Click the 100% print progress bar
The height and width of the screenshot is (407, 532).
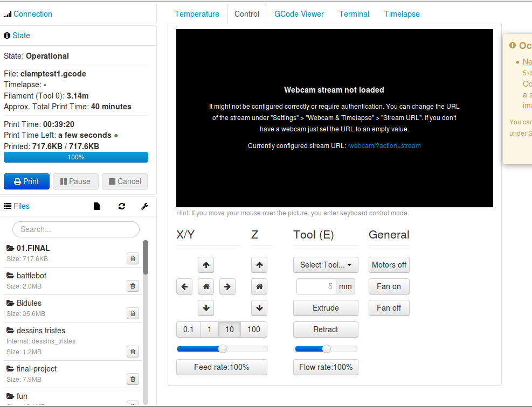click(76, 157)
